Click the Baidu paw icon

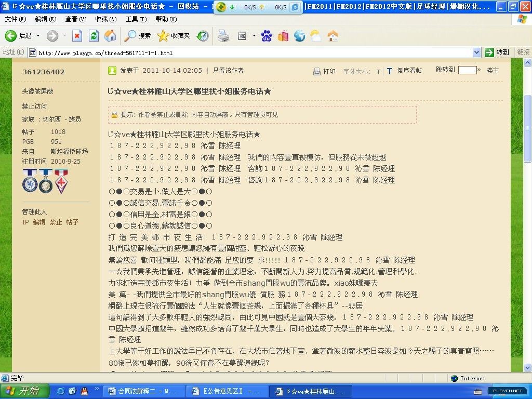[267, 36]
